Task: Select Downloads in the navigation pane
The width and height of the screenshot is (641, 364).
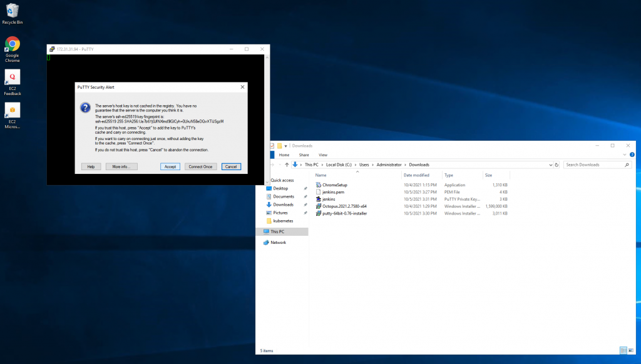Action: click(x=284, y=205)
